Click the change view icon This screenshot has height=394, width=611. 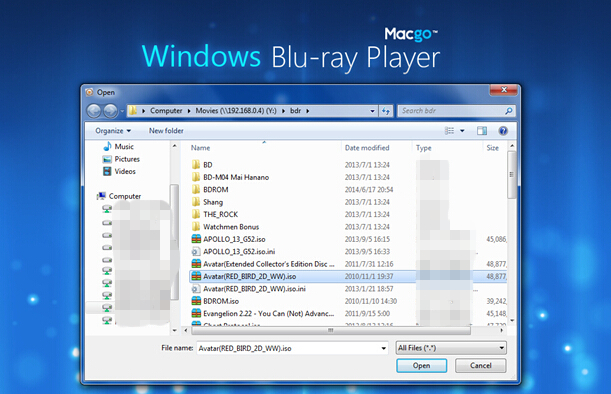449,131
